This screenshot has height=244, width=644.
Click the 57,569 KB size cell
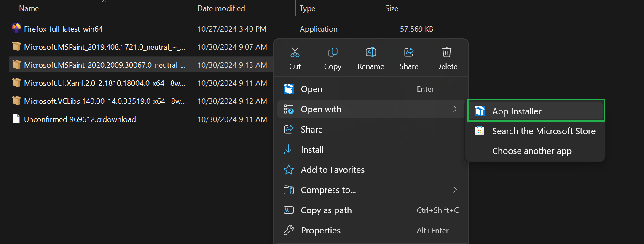point(416,29)
